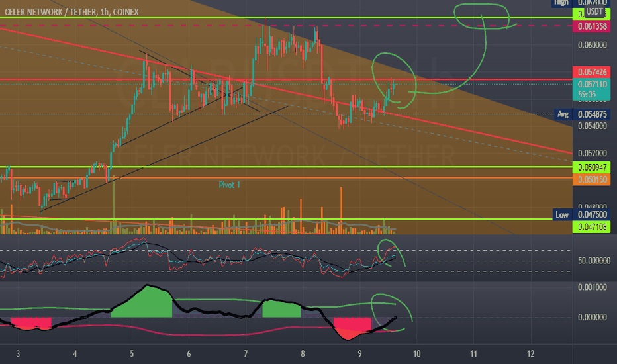Click the 0.054000 price axis tick

tap(593, 126)
